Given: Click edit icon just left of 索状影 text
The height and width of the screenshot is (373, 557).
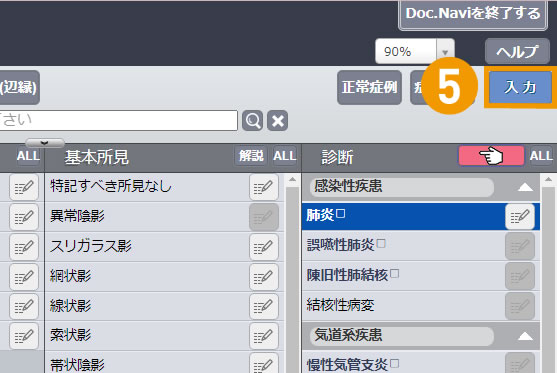Looking at the screenshot, I should (x=24, y=336).
